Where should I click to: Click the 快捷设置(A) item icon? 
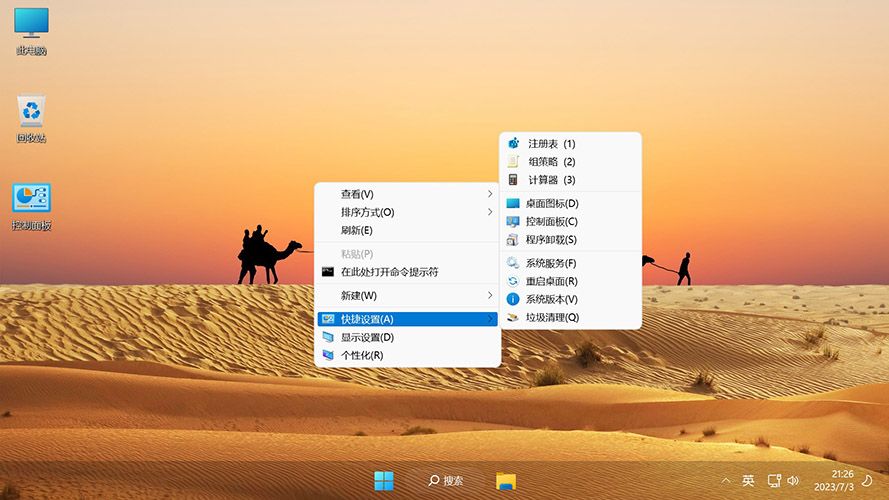[x=328, y=319]
